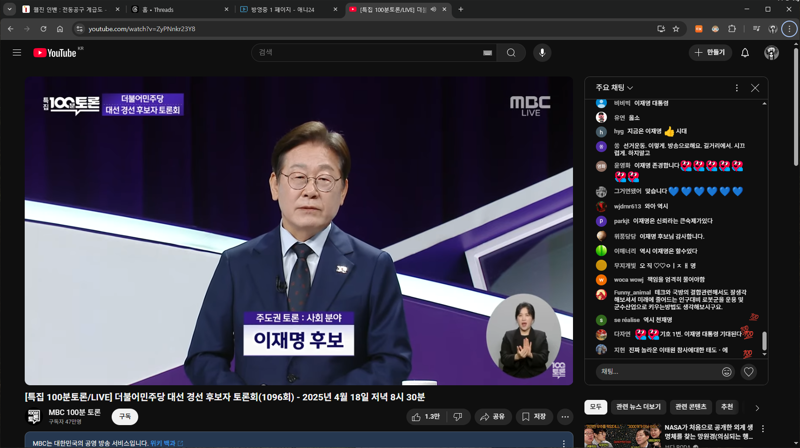The width and height of the screenshot is (800, 448).
Task: Switch to the 방영중 1 페이지 애니24 tab
Action: click(288, 9)
